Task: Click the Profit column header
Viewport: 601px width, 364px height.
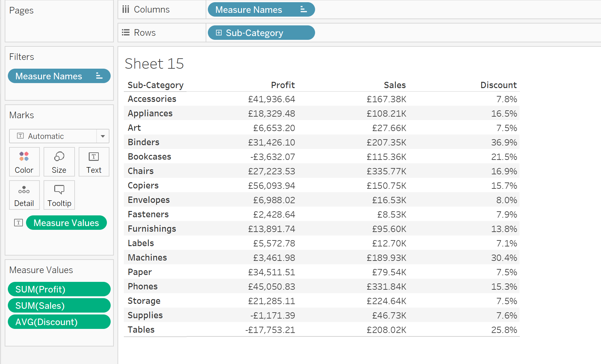Action: click(282, 85)
